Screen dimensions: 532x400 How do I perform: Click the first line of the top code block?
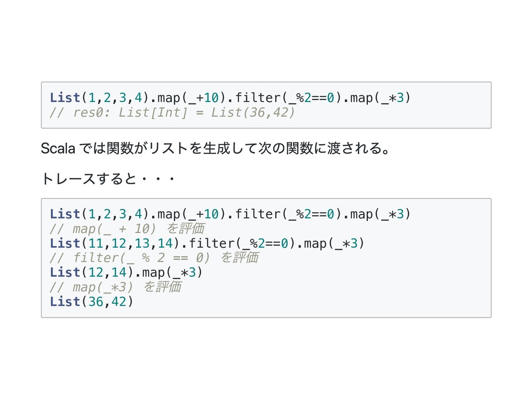(230, 98)
